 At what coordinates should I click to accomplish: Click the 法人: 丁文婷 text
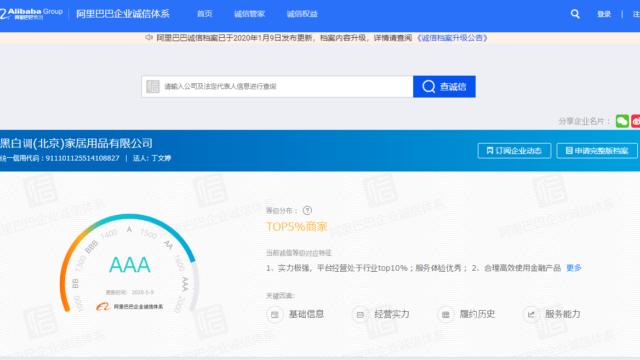click(152, 158)
